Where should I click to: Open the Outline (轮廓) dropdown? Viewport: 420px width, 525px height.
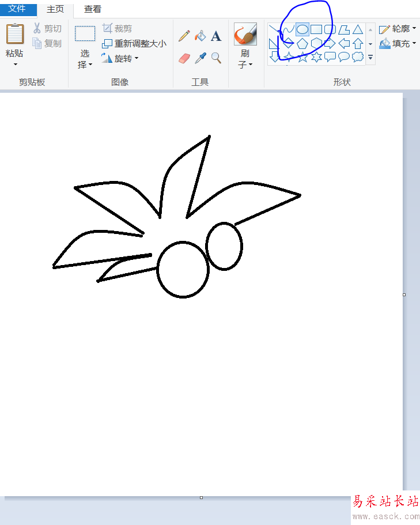[398, 29]
